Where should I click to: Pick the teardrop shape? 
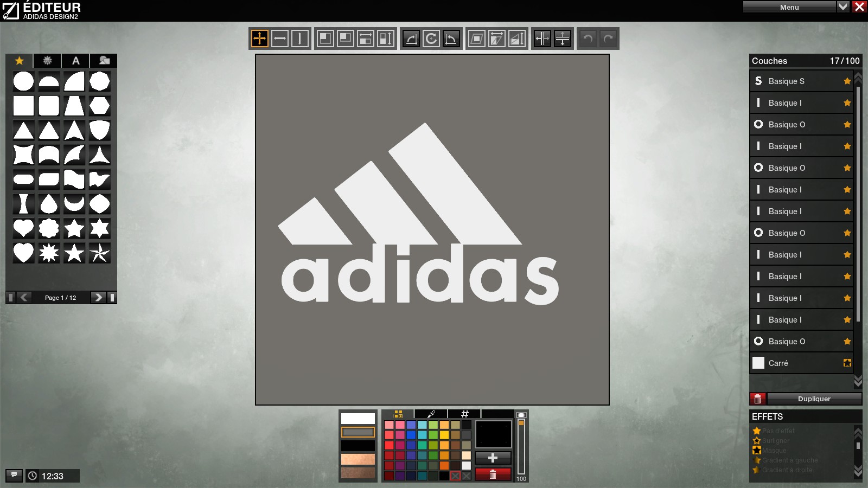click(49, 204)
